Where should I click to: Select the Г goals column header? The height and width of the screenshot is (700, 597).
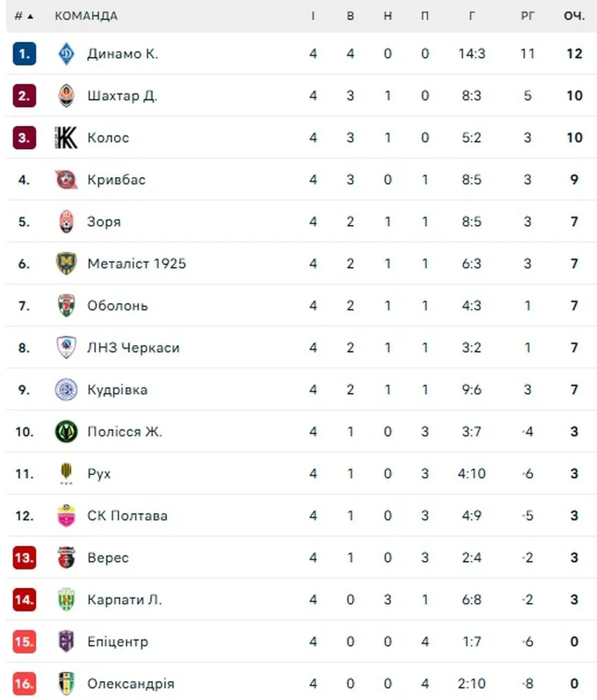[x=471, y=16]
